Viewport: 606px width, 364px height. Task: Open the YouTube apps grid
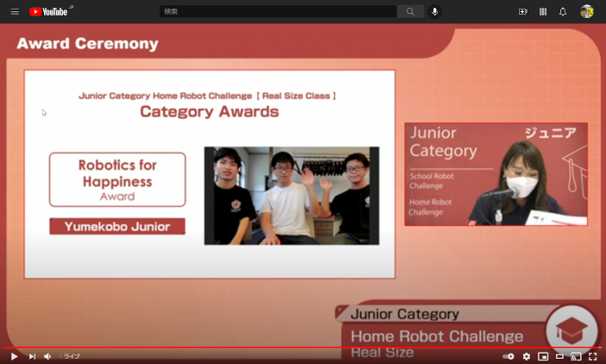(543, 11)
